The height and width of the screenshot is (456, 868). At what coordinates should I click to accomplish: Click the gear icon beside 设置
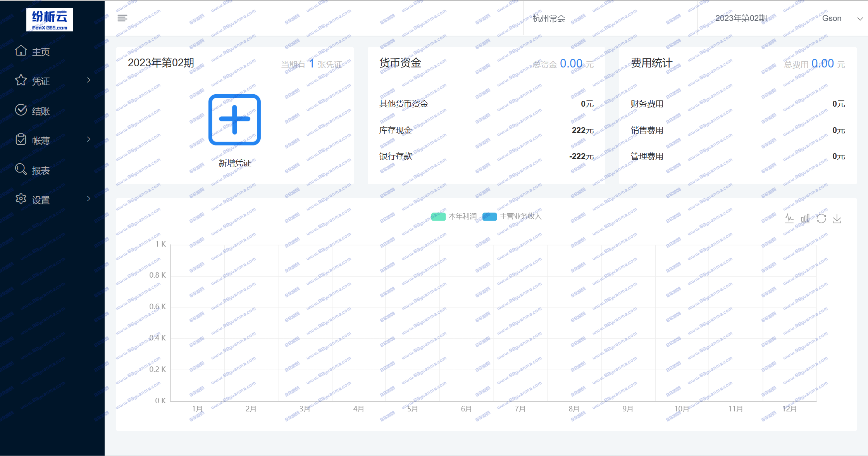point(21,199)
